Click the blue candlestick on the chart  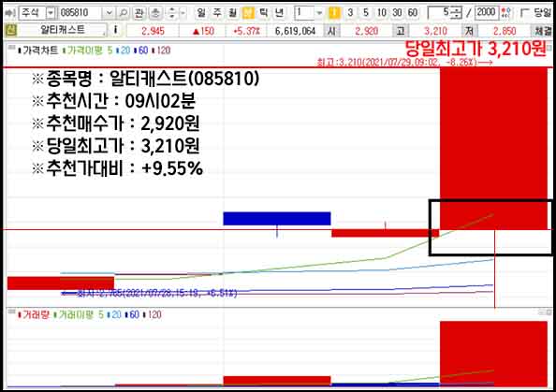277,218
